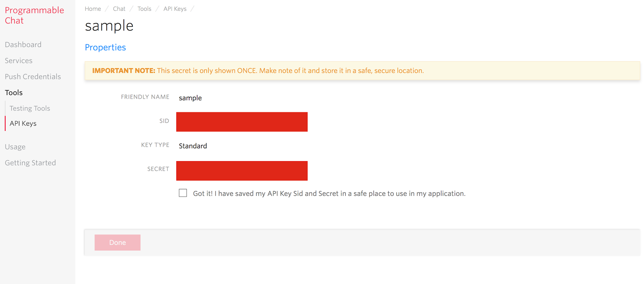Open the Usage sidebar section
This screenshot has height=284, width=644.
click(x=15, y=147)
